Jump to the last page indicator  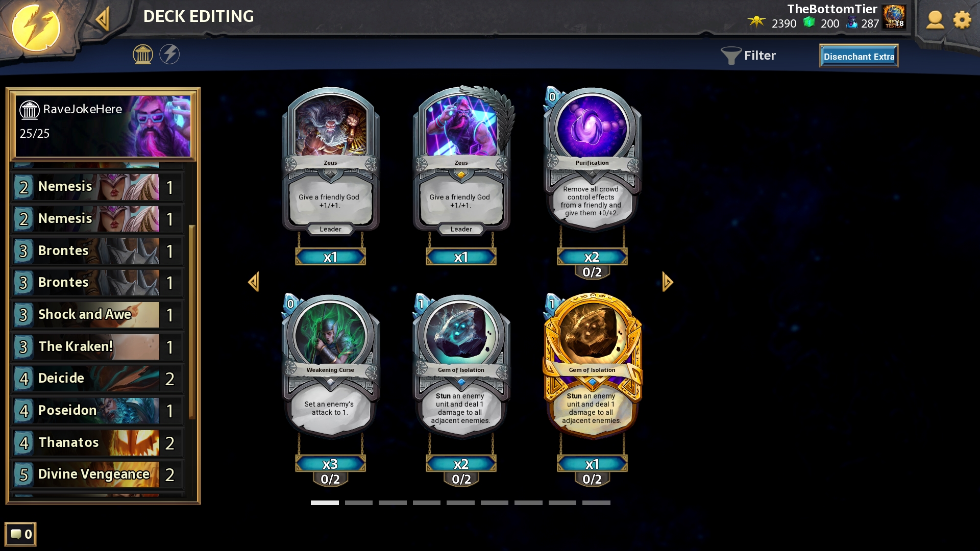click(596, 503)
